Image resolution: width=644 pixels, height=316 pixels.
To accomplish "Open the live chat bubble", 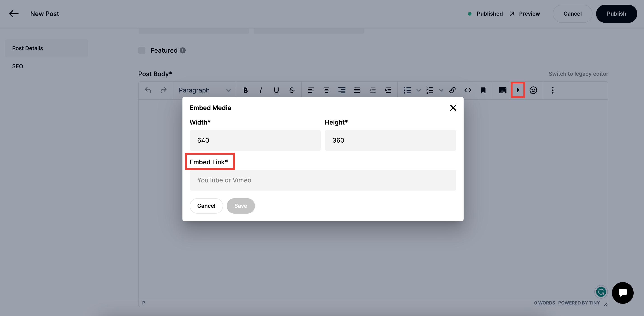I will click(622, 293).
